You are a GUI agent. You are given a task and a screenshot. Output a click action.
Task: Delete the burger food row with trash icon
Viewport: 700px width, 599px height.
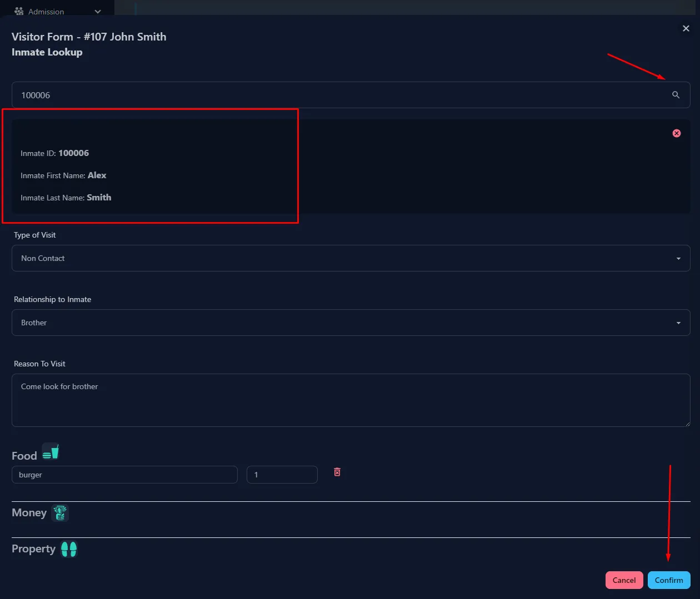click(337, 472)
